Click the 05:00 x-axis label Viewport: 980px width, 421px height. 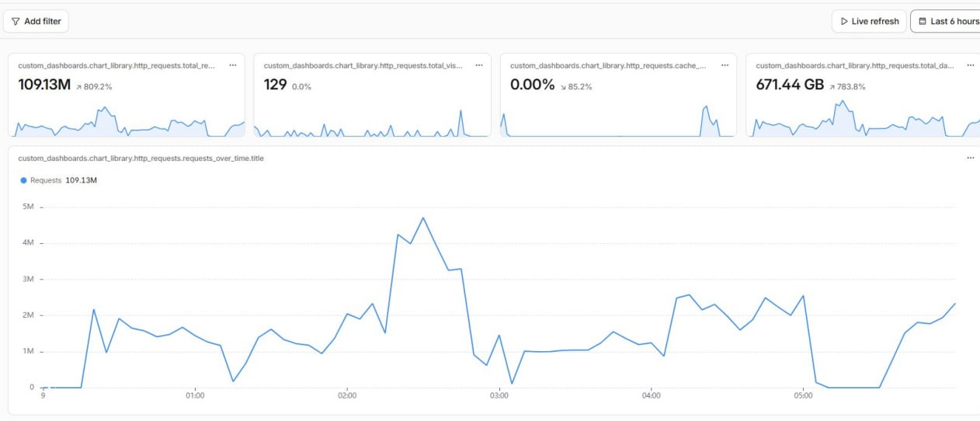coord(803,395)
